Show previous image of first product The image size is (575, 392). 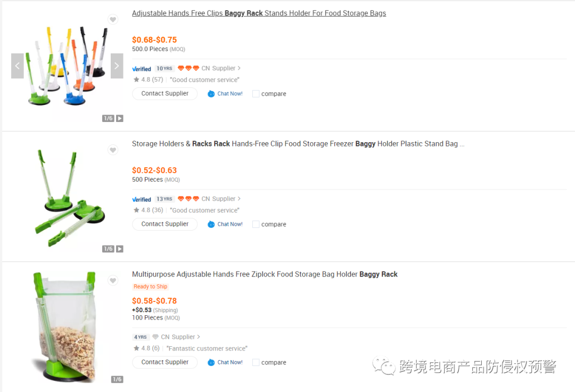[x=18, y=66]
